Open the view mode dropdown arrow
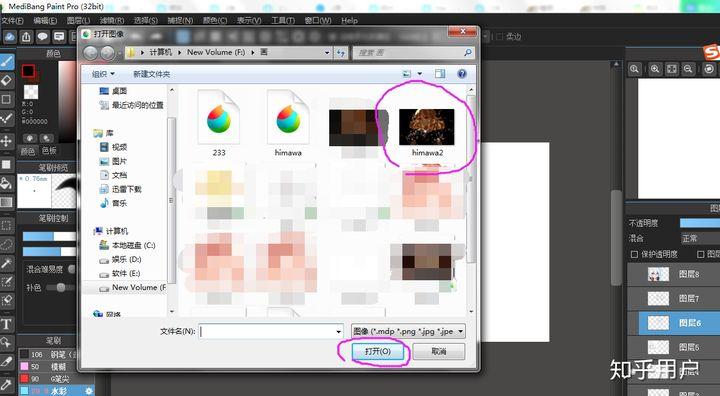720x396 pixels. [x=420, y=74]
